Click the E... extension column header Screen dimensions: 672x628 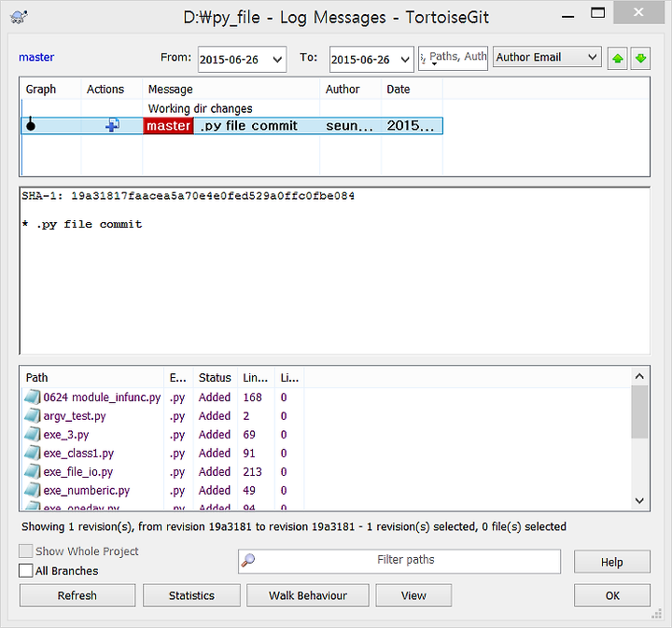tap(178, 377)
